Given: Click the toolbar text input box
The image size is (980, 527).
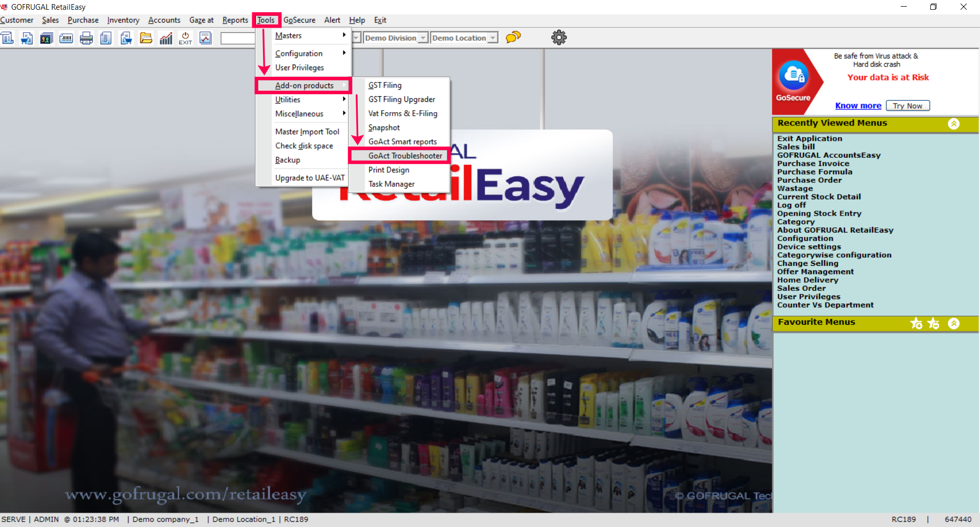Looking at the screenshot, I should pos(238,38).
